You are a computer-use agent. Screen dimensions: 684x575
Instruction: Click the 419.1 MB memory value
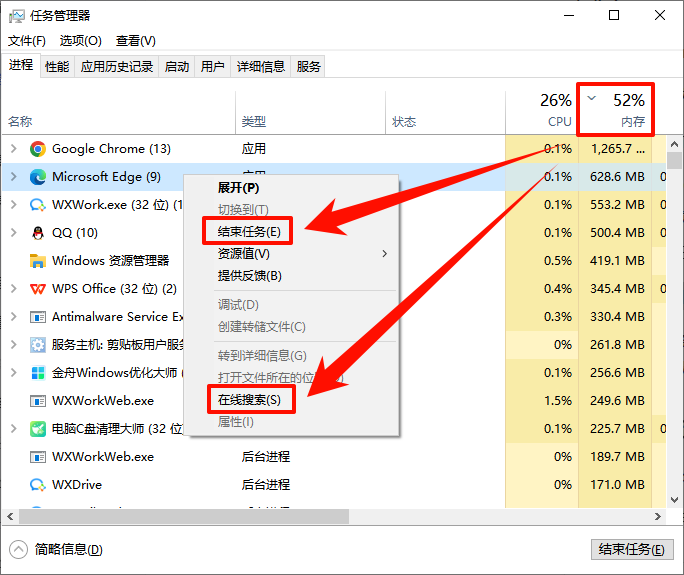pos(617,261)
